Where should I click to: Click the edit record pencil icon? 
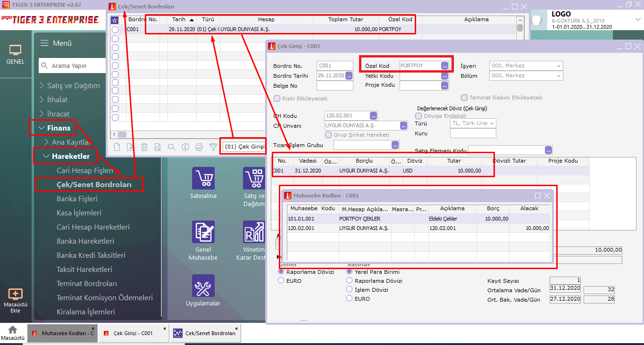(131, 147)
